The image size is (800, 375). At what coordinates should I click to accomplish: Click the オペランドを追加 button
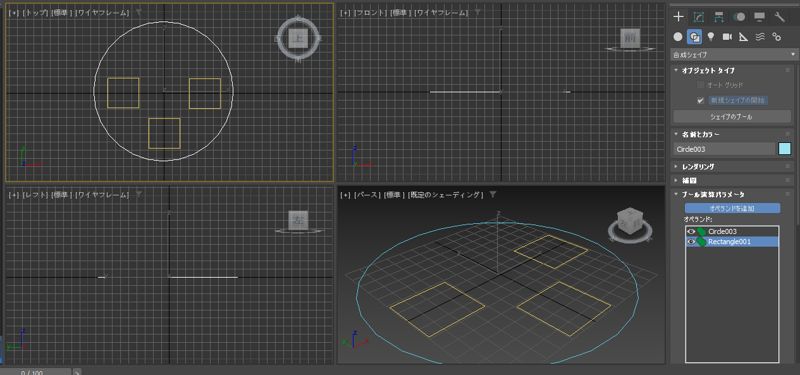732,208
